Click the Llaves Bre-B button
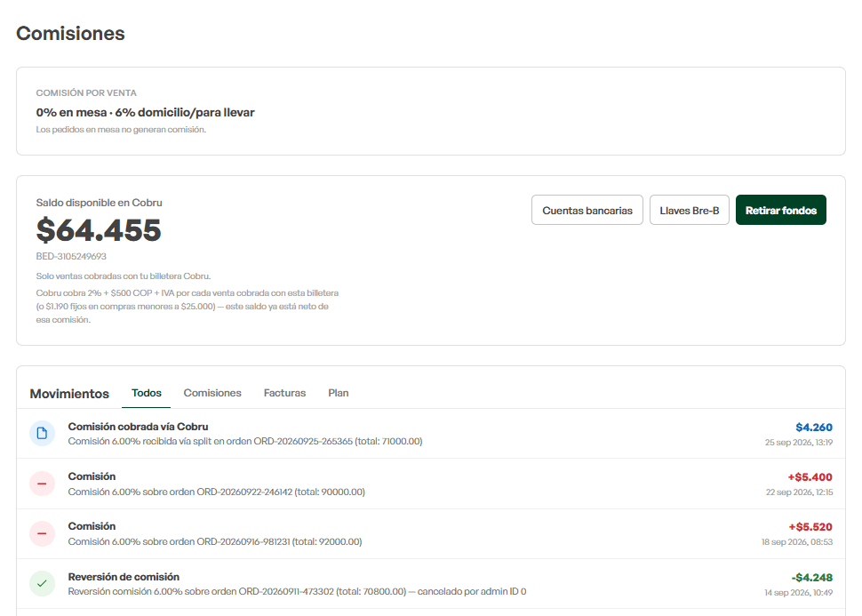 click(x=690, y=210)
